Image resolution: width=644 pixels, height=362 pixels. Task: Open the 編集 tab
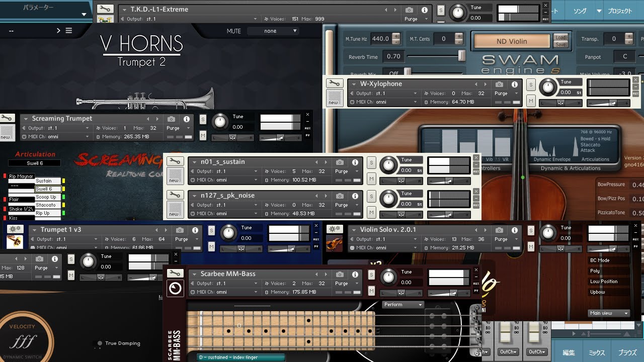point(569,352)
